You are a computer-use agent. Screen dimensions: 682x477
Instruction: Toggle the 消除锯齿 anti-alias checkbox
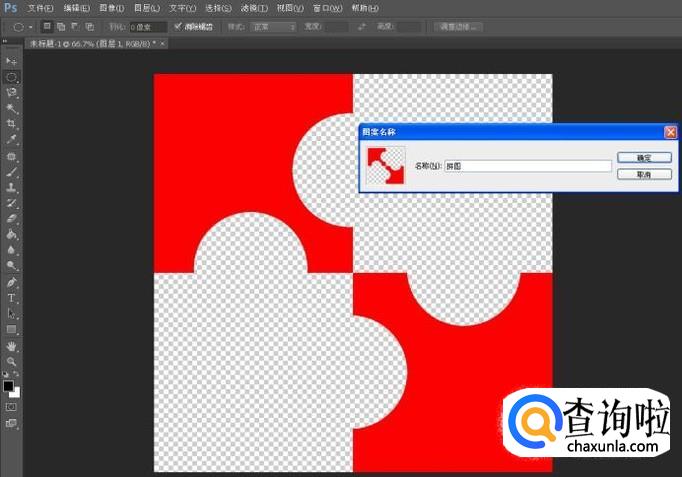[177, 26]
